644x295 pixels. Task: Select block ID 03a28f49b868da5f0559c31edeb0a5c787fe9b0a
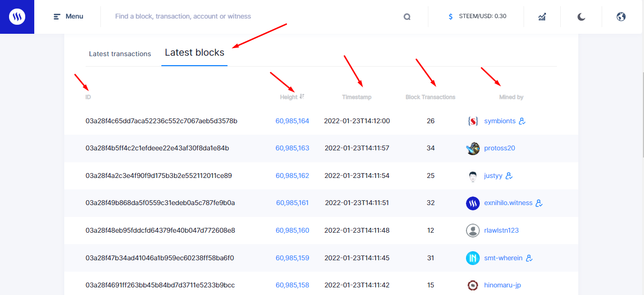coord(160,203)
